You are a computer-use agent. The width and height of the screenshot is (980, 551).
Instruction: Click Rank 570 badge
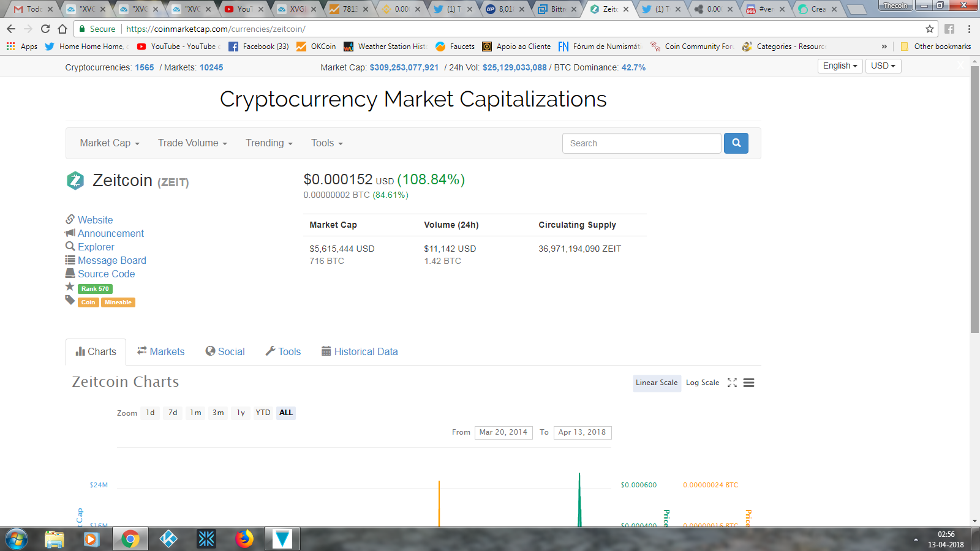click(95, 289)
